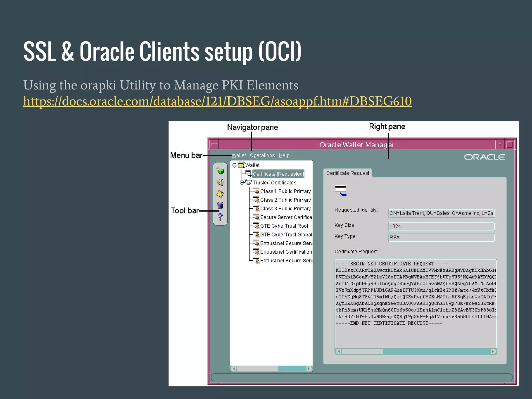Click the Certificate Request tab
532x399 pixels.
pos(348,173)
